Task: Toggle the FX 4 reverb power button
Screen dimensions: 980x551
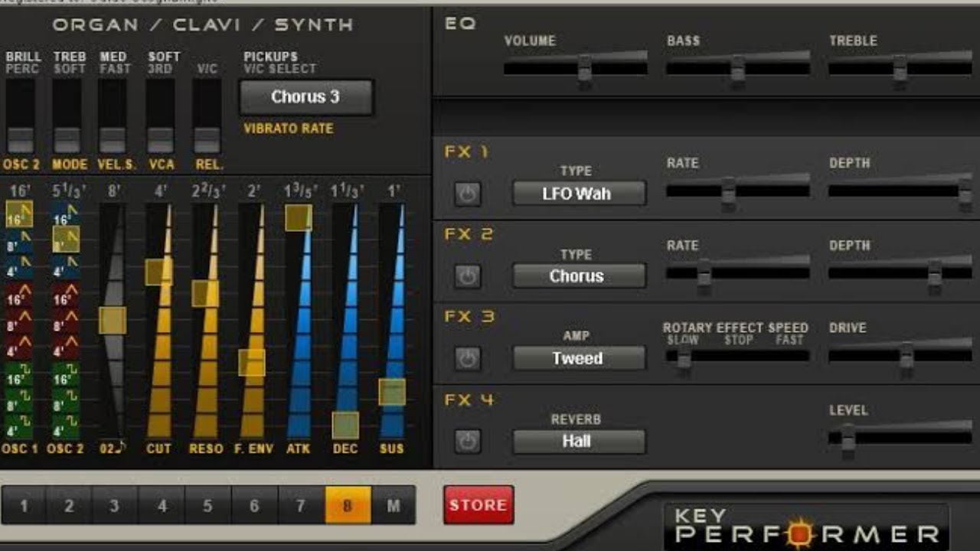Action: point(468,441)
